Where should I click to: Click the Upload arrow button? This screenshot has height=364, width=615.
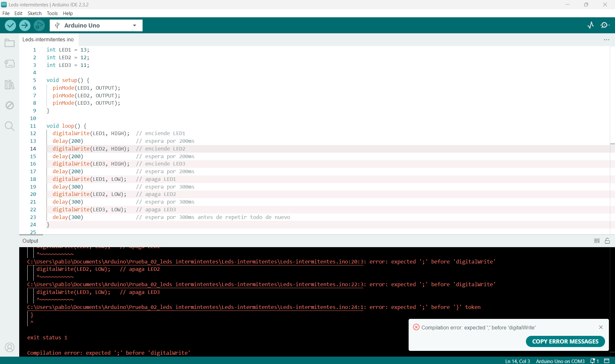25,25
